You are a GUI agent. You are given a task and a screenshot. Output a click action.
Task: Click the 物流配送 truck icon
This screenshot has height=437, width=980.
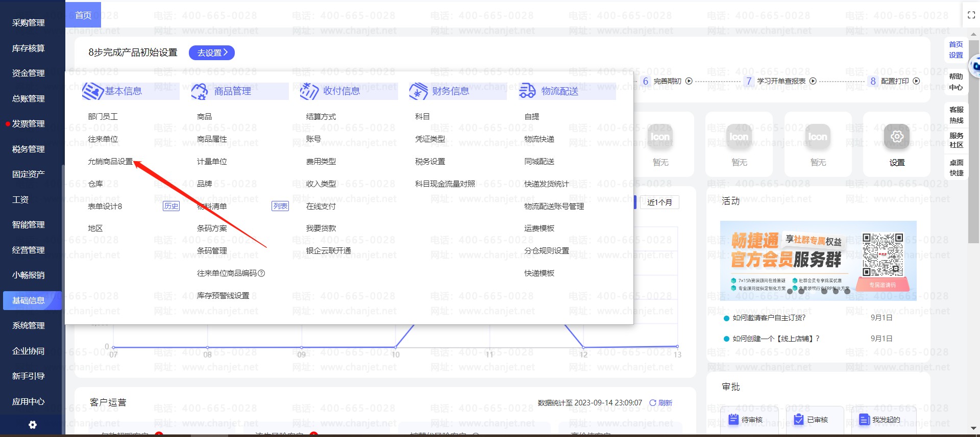pos(527,91)
